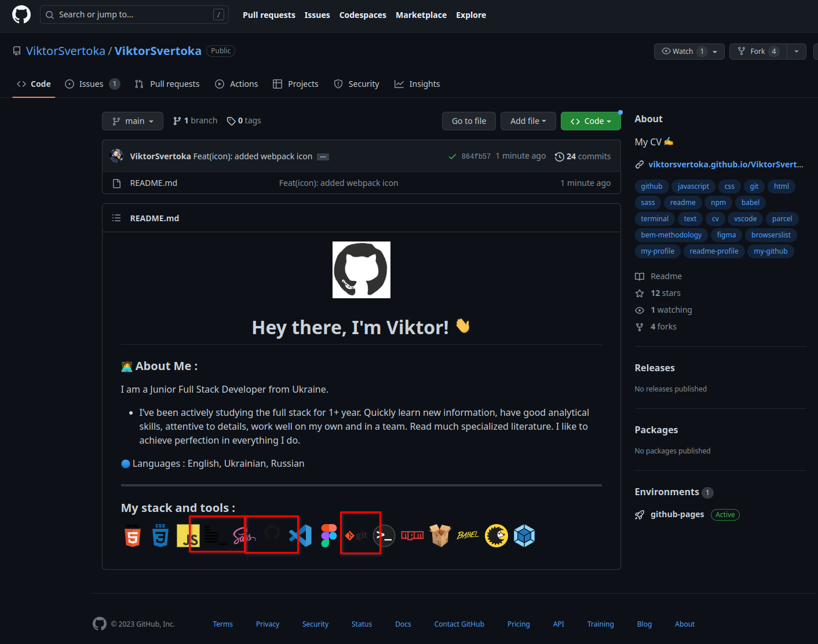The width and height of the screenshot is (818, 644).
Task: Click the Sass icon under My stack
Action: 243,536
